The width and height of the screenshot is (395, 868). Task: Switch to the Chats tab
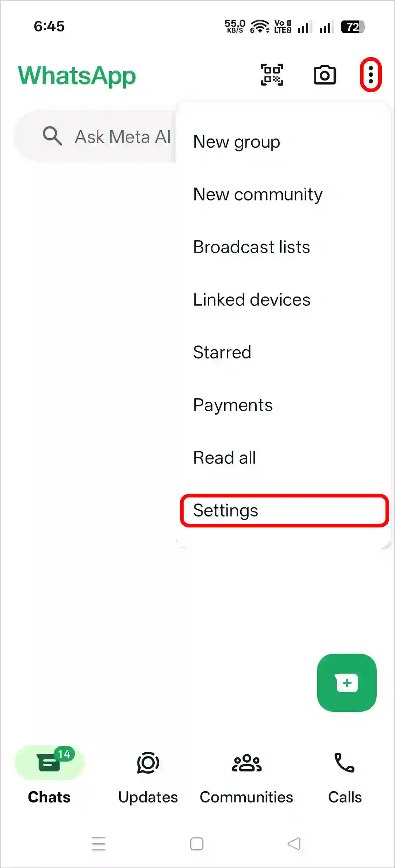pos(49,775)
